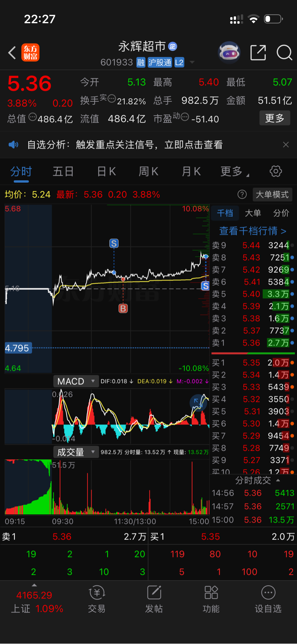
Task: Select 卖5 row at 5.40
Action: 253,294
